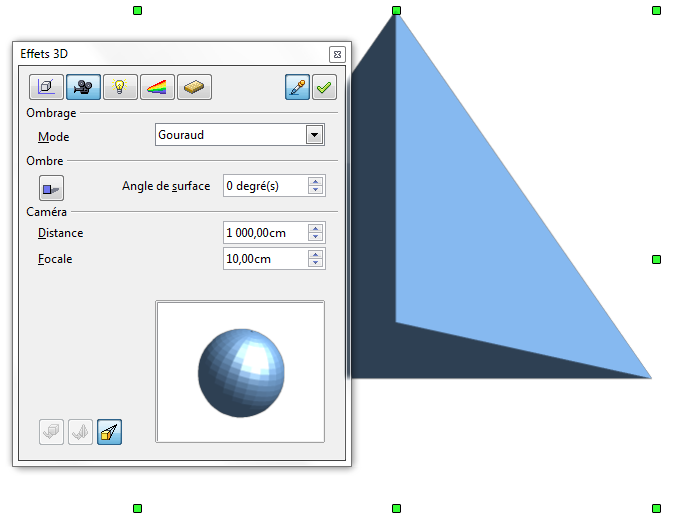Select the top-center handle at pyramid apex

click(396, 10)
